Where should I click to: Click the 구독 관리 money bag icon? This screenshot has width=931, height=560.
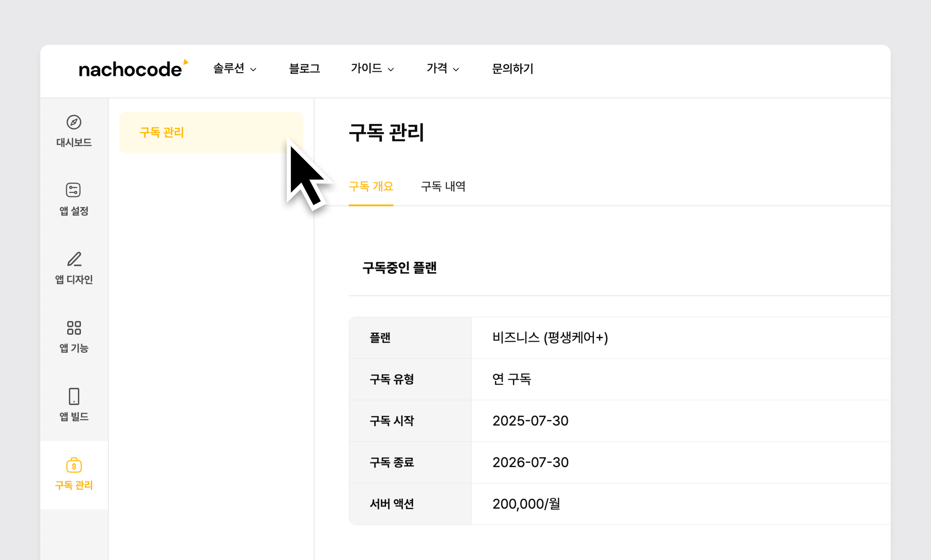(74, 465)
